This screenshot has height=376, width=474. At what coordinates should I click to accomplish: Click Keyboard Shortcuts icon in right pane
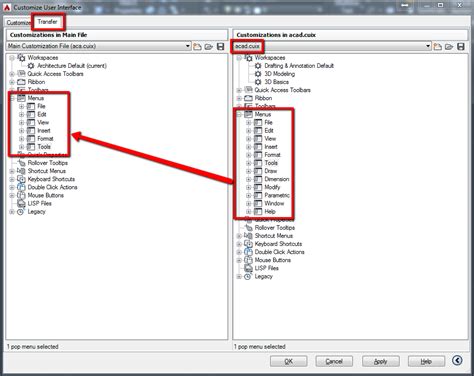[x=248, y=244]
